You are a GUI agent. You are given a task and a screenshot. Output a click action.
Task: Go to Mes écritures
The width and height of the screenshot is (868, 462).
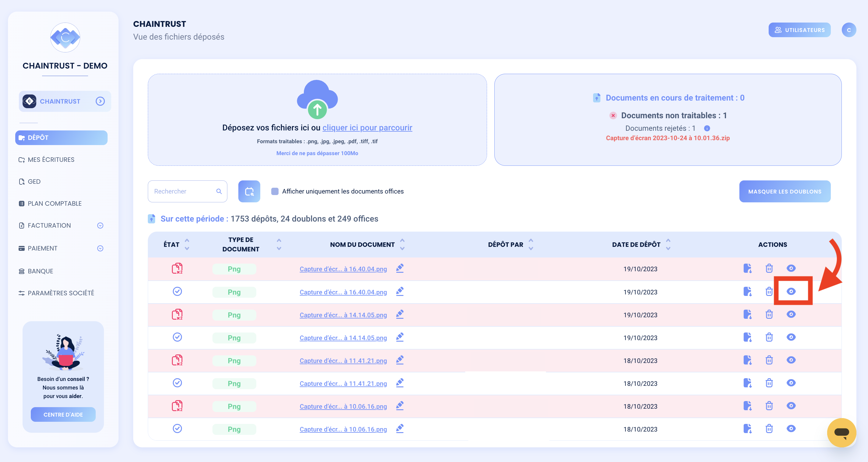pos(47,159)
